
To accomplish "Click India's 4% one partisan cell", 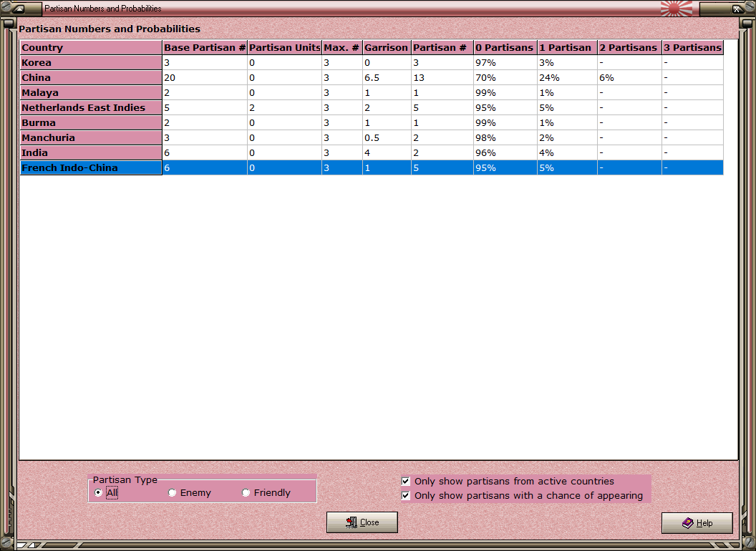I will tap(568, 152).
